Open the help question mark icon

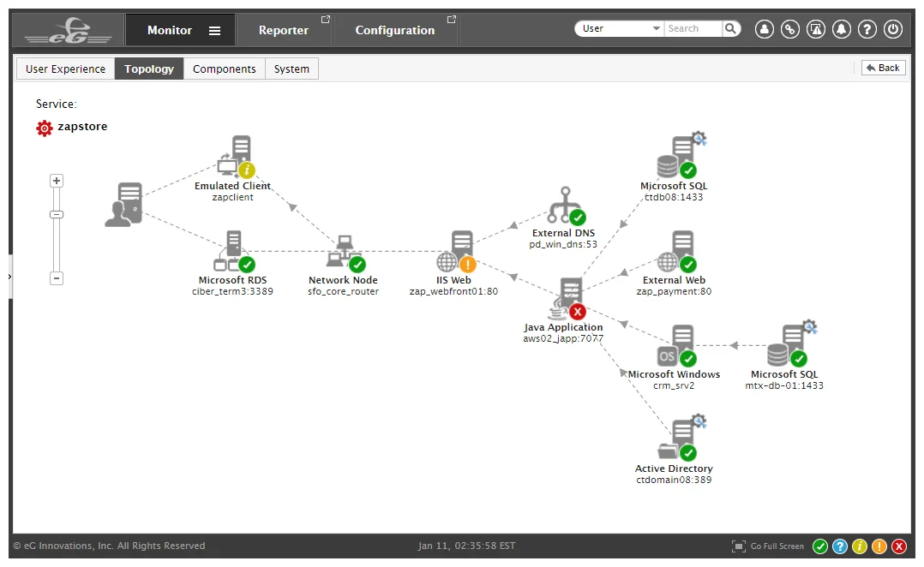(x=867, y=29)
